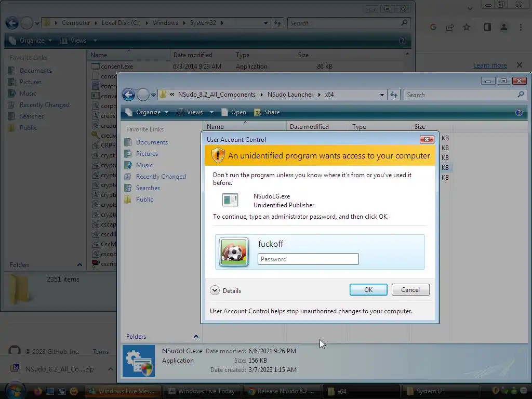532x399 pixels.
Task: Launch Firefox from Quick Launch
Action: click(x=37, y=391)
